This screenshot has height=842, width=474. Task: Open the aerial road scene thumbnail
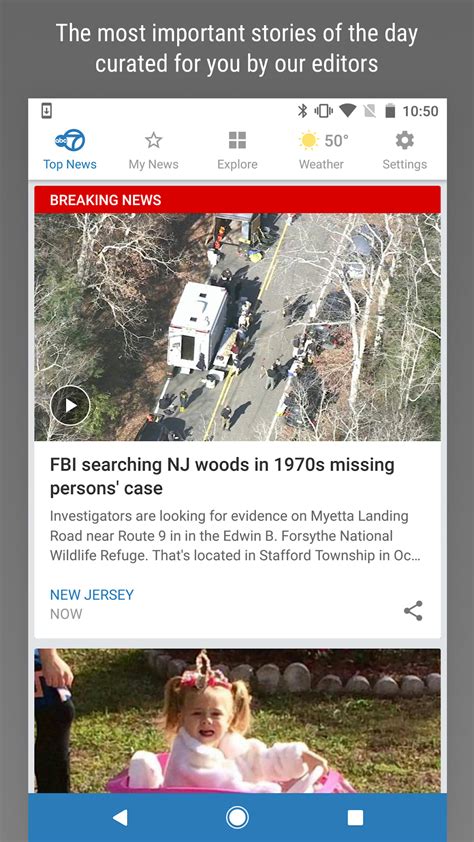click(237, 327)
